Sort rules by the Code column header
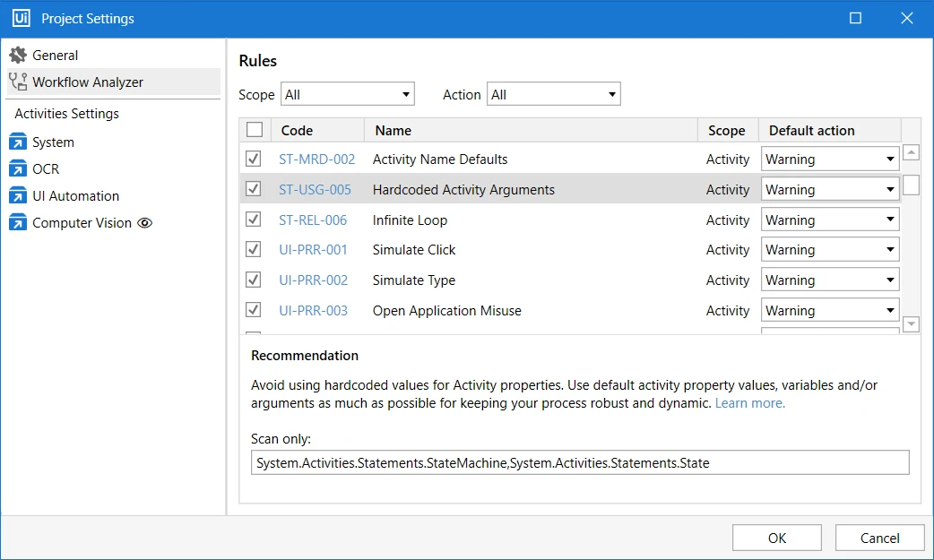934x560 pixels. pyautogui.click(x=317, y=130)
